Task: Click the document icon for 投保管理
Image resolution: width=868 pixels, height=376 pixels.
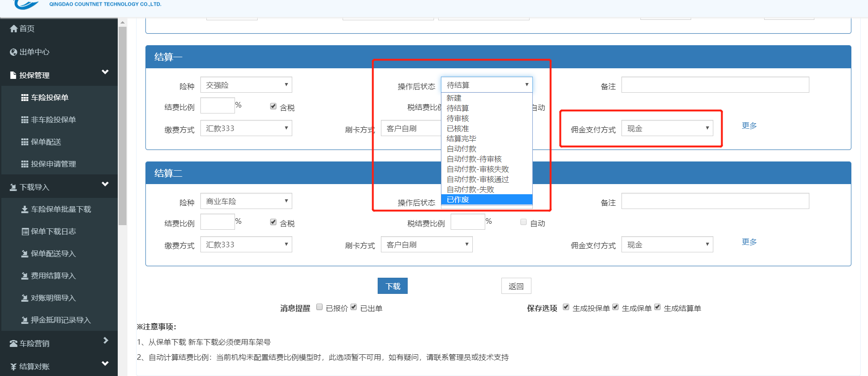Action: tap(13, 75)
